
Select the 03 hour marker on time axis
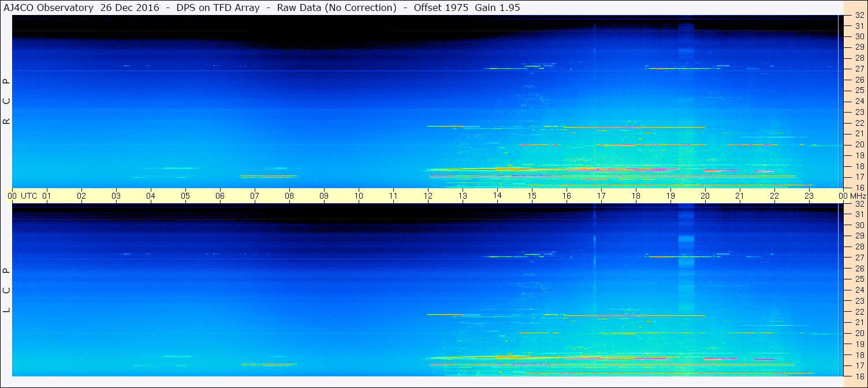pyautogui.click(x=116, y=196)
